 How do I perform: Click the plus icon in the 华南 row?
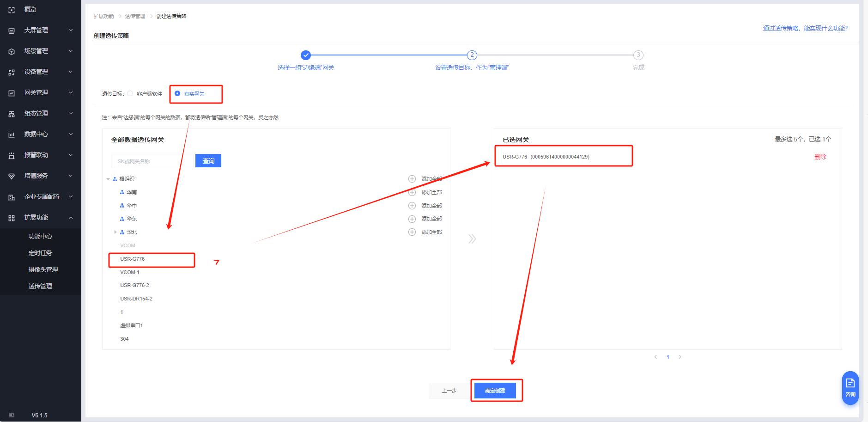pos(412,192)
